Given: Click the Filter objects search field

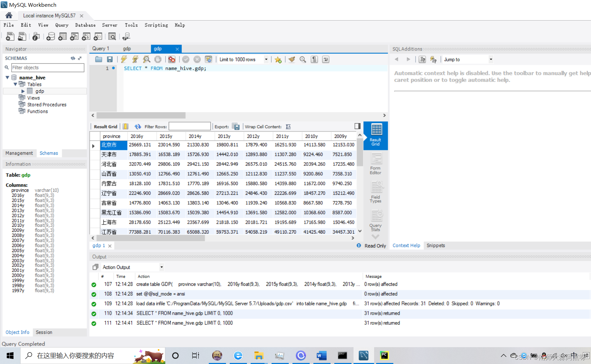Looking at the screenshot, I should [48, 67].
